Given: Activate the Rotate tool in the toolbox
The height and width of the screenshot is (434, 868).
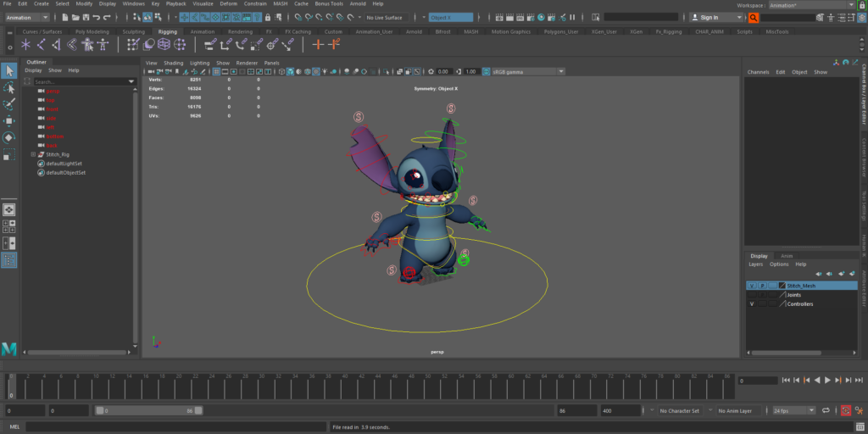Looking at the screenshot, I should coord(9,137).
